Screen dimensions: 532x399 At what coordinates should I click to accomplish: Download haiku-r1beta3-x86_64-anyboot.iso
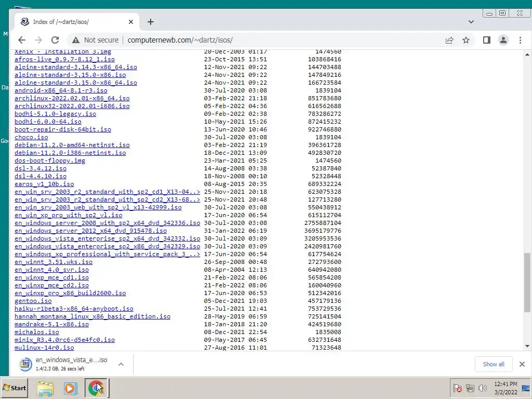tap(74, 309)
